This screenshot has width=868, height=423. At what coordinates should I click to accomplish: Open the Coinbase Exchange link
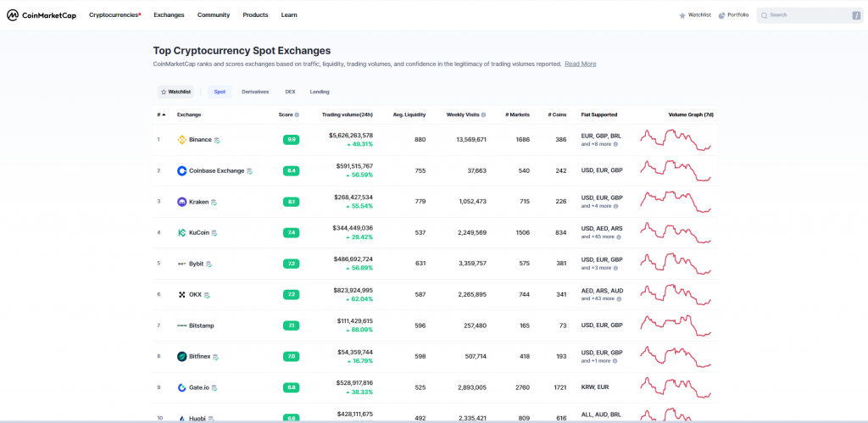[216, 170]
